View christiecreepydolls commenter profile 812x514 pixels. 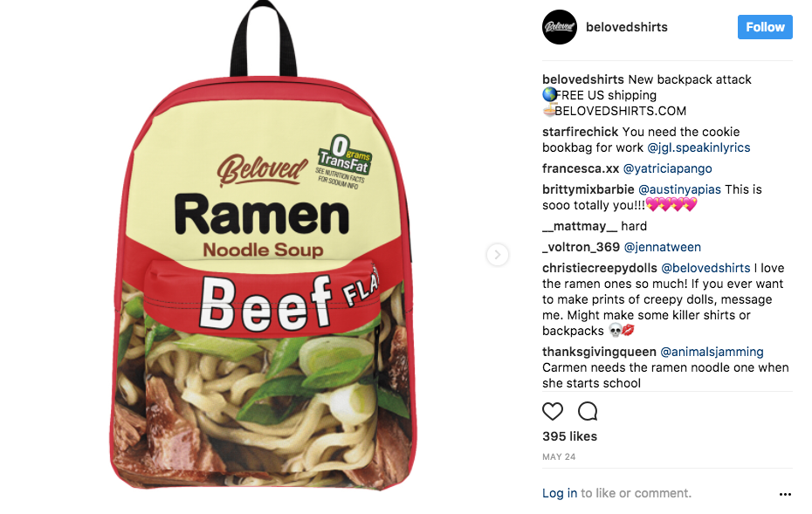(x=600, y=268)
